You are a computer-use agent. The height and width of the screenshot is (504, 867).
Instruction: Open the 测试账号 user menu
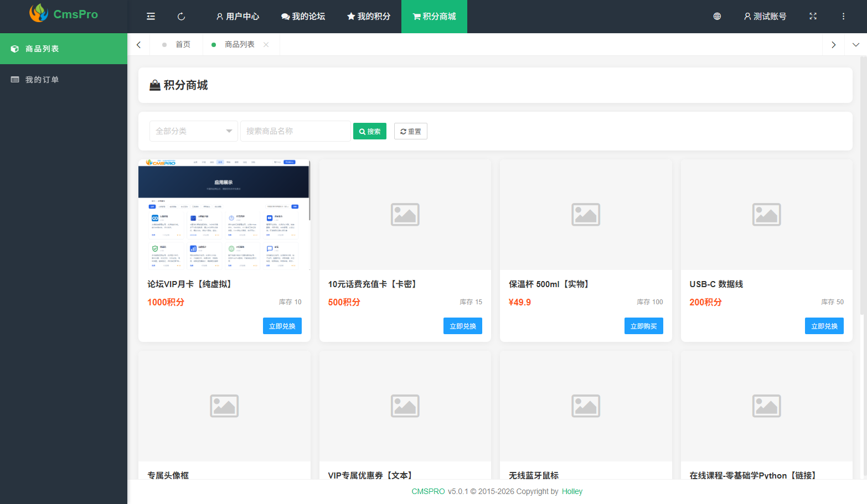tap(765, 17)
